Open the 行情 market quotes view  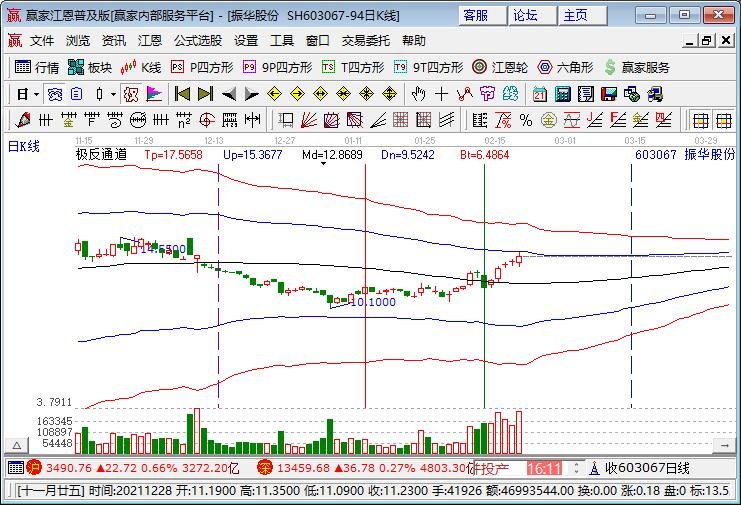pos(37,68)
